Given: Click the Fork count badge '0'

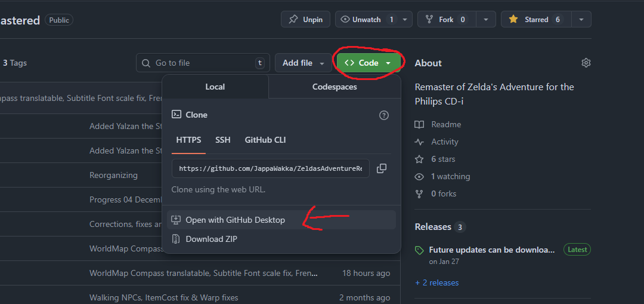Looking at the screenshot, I should 463,19.
